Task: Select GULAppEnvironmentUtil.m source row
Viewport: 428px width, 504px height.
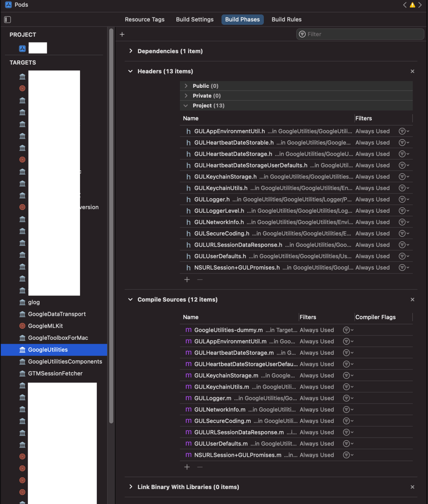Action: [296, 342]
